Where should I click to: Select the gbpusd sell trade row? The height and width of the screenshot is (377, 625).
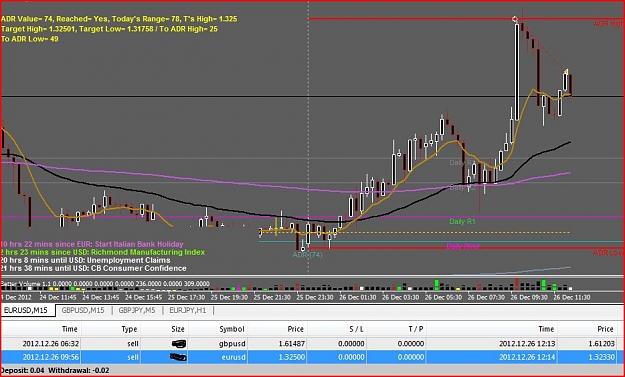[x=312, y=344]
